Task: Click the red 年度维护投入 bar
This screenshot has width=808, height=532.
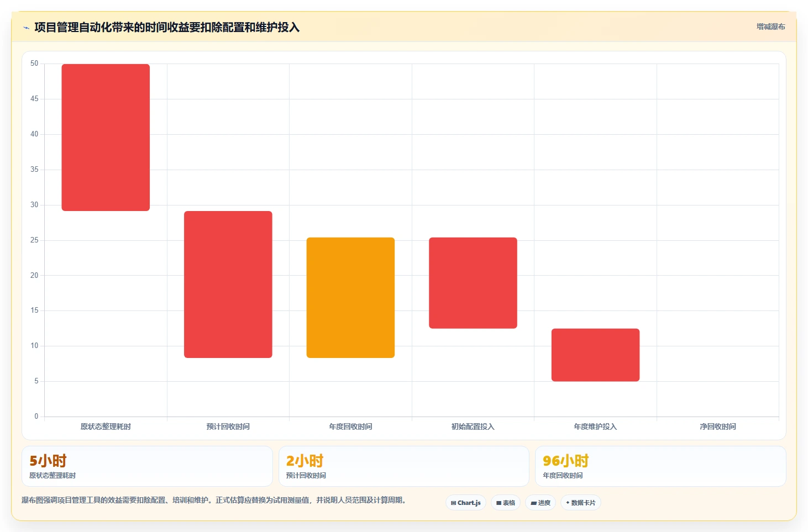Action: [595, 355]
